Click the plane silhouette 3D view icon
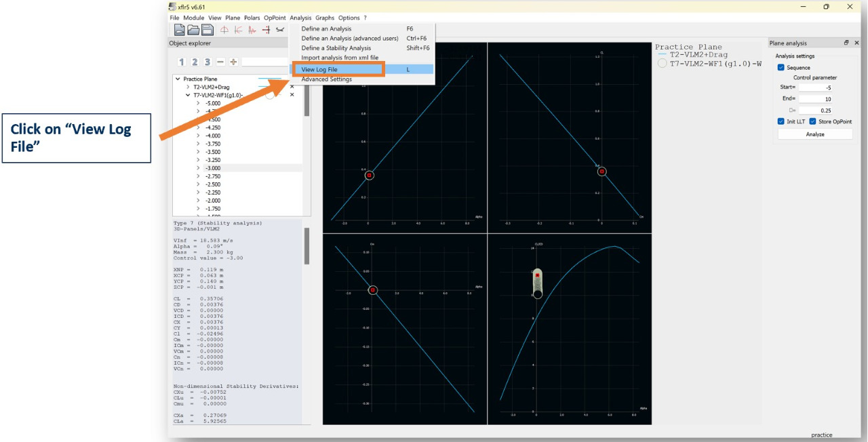This screenshot has width=868, height=442. (x=280, y=30)
